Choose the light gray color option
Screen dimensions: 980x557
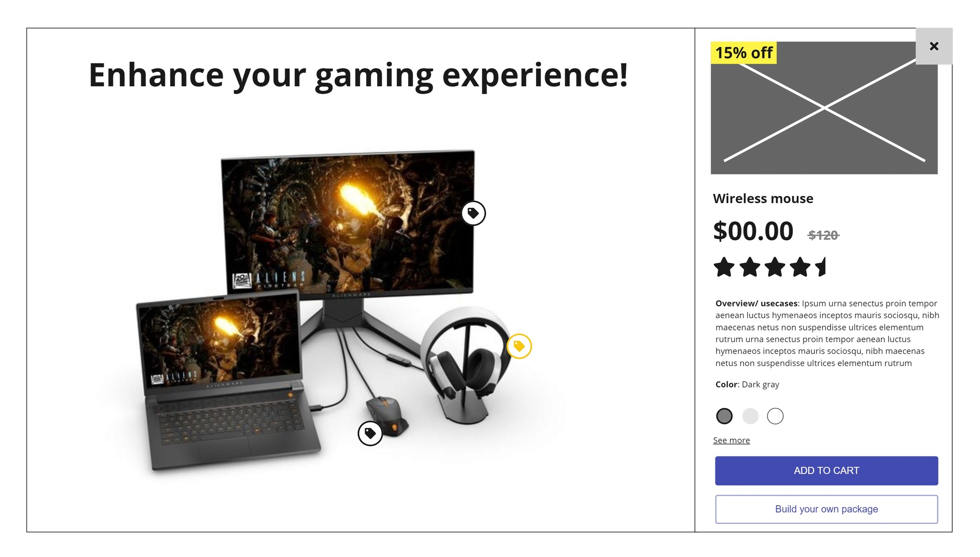click(750, 416)
